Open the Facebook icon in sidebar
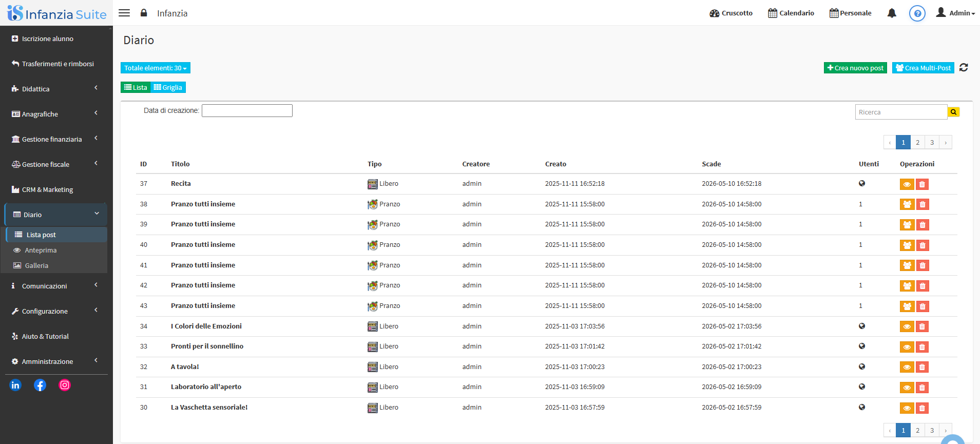Screen dimensions: 980x444 click(40, 385)
